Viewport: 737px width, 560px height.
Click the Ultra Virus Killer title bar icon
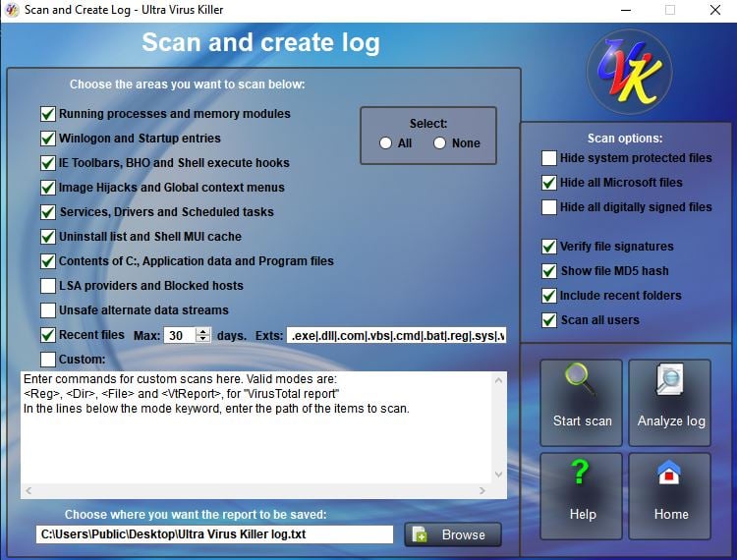coord(12,10)
